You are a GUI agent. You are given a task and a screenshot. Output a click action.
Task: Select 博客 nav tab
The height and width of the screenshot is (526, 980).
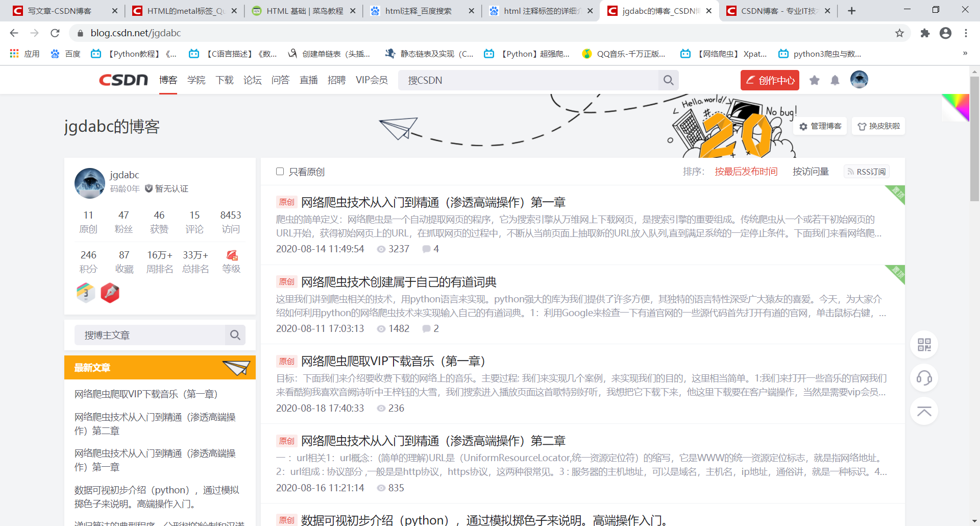168,80
